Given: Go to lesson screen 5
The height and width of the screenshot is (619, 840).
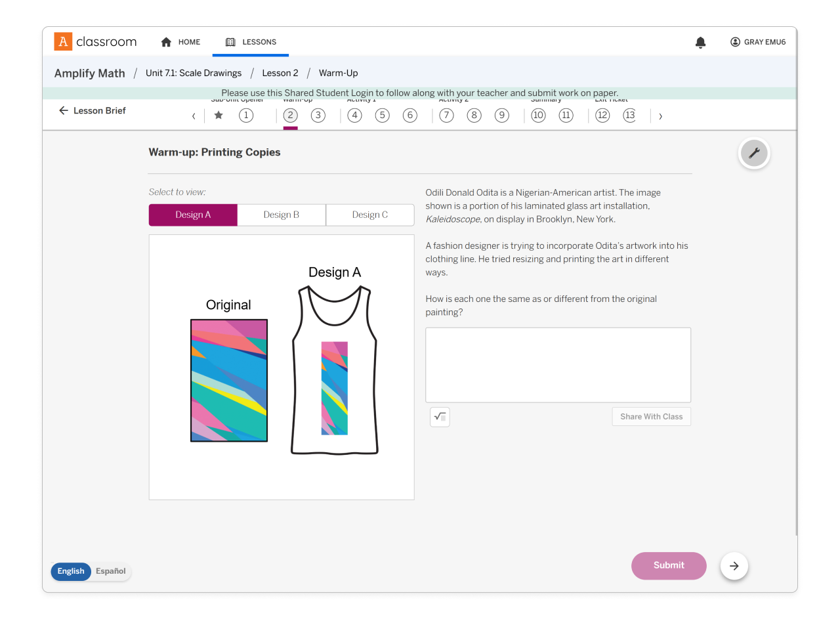Looking at the screenshot, I should pos(382,116).
